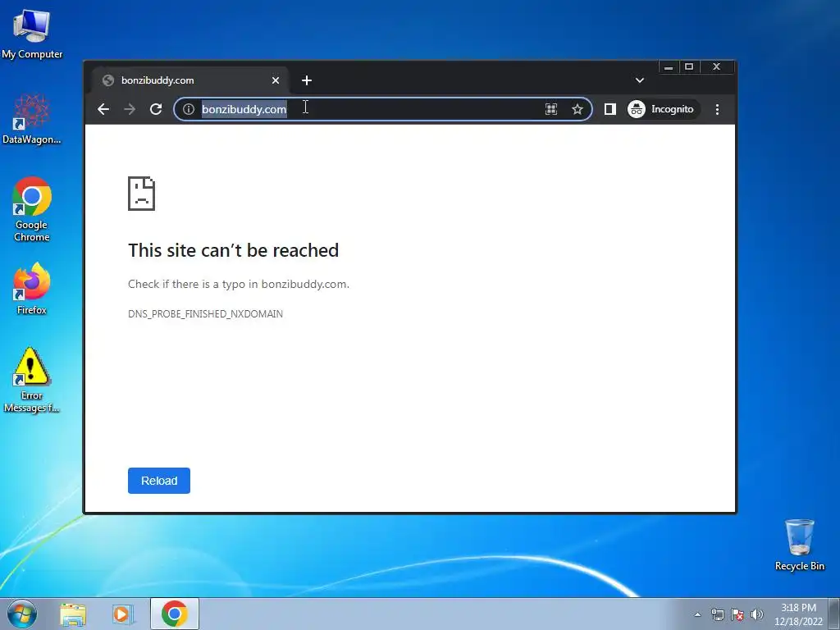Maximize the Chrome window
Viewport: 840px width, 630px height.
[689, 67]
